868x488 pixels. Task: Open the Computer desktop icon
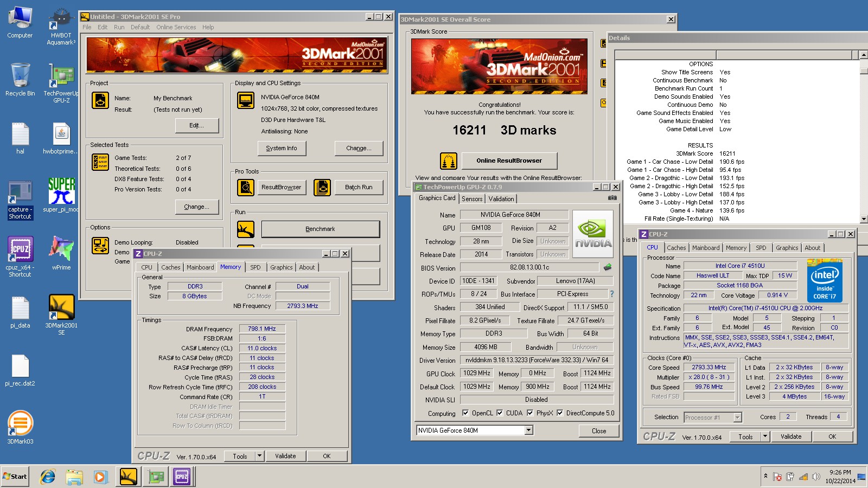coord(20,22)
